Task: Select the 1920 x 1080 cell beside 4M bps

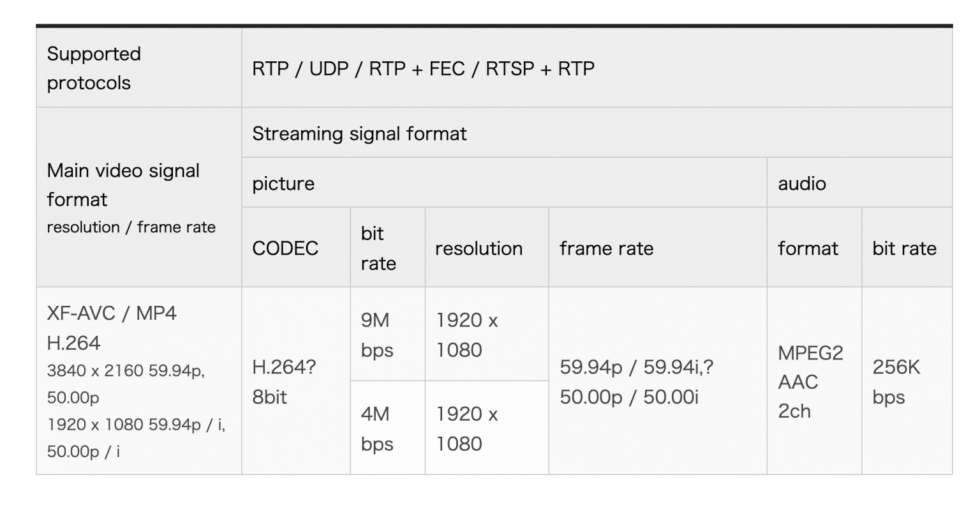Action: 466,428
